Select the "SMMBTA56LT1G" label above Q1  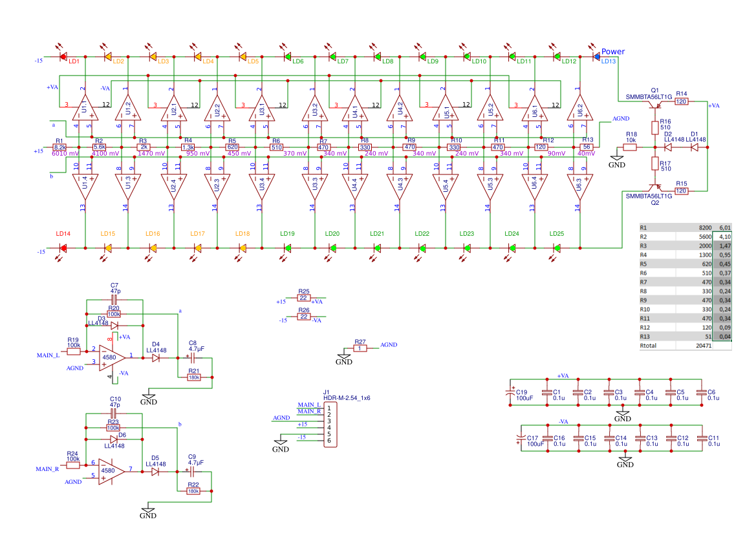pyautogui.click(x=649, y=97)
